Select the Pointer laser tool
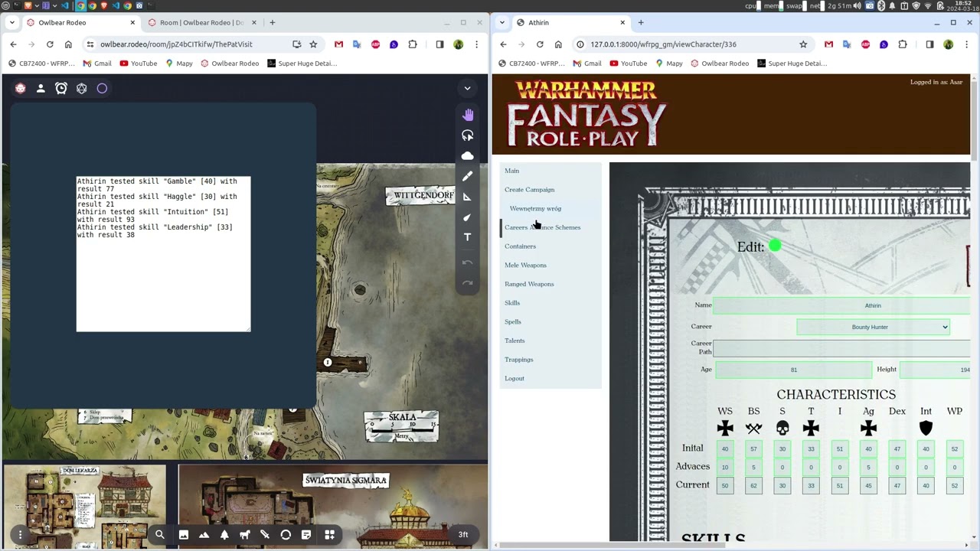This screenshot has width=980, height=551. 468,217
